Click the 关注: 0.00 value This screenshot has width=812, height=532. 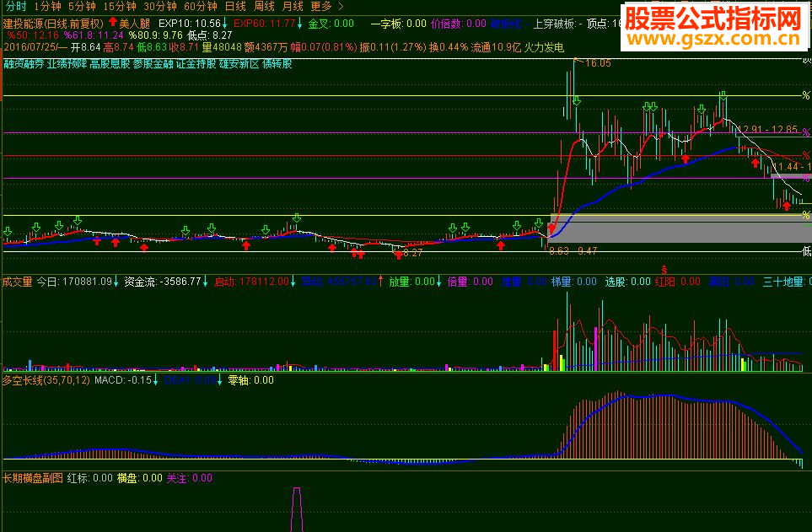coord(189,478)
